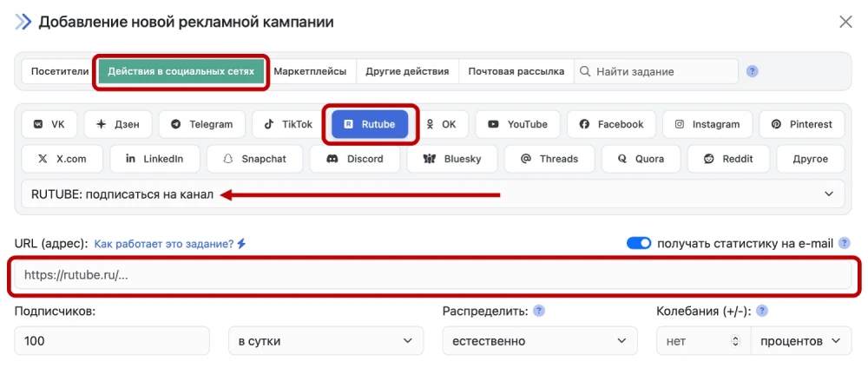
Task: Pick the Reddit platform button
Action: (x=728, y=159)
